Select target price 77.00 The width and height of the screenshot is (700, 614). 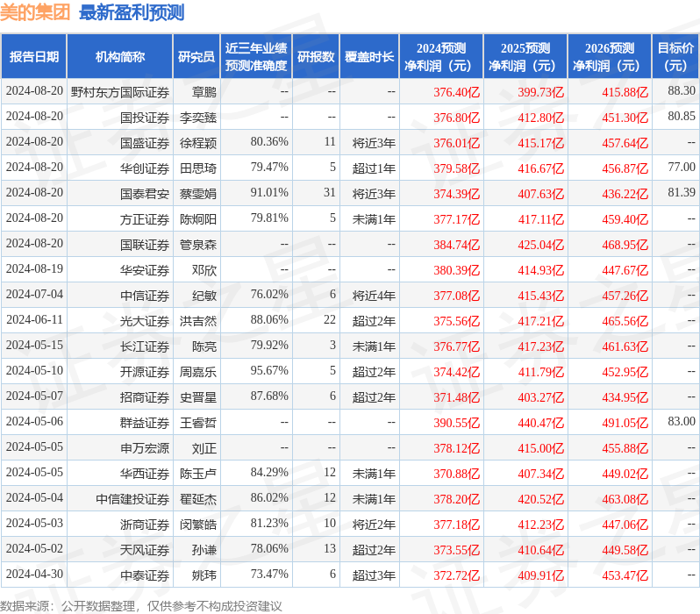pyautogui.click(x=682, y=167)
